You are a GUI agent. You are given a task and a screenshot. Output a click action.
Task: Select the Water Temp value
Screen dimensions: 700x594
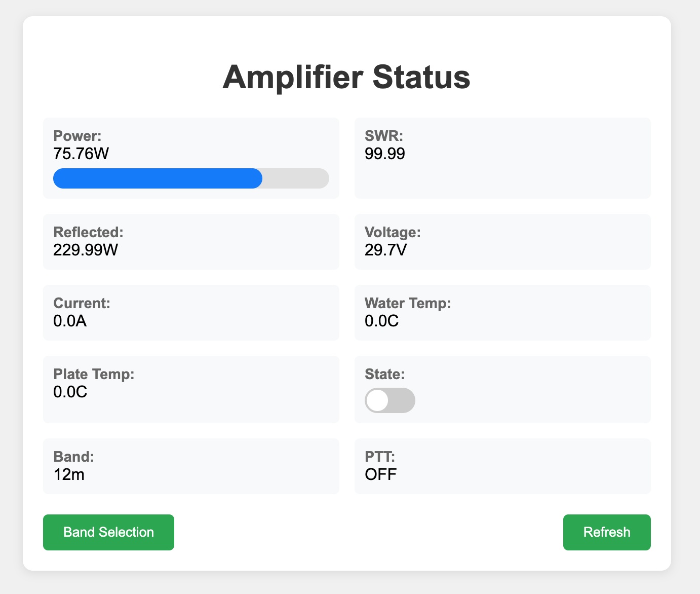tap(381, 321)
